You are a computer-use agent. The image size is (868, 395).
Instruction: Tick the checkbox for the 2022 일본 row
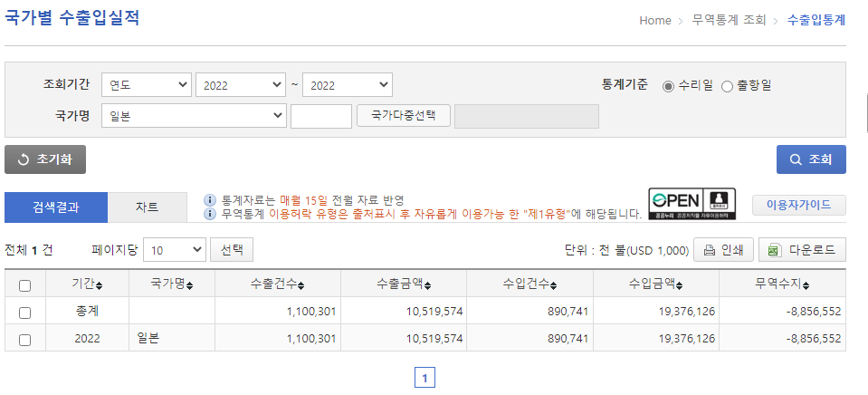[x=25, y=339]
